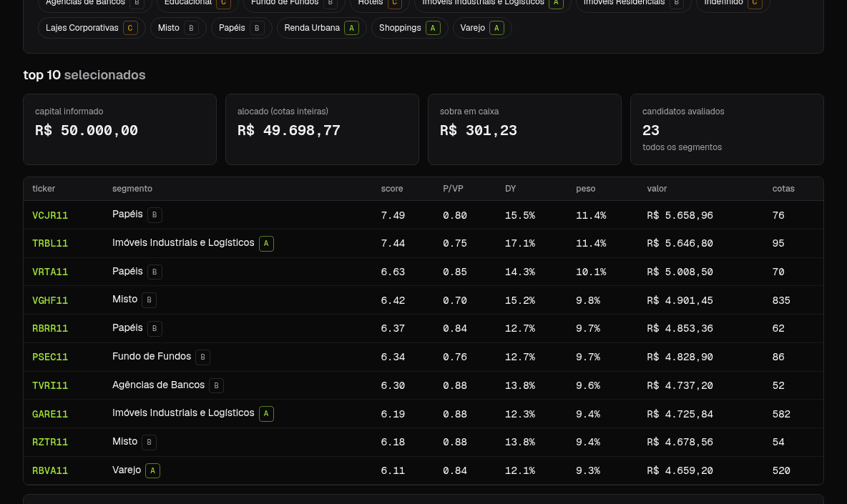Select the Lajes Corporativas segment chip

point(92,28)
